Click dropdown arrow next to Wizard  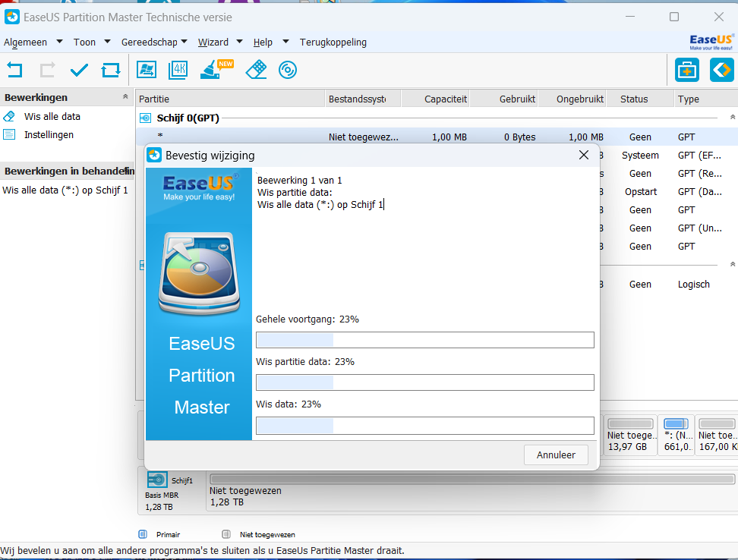(240, 42)
